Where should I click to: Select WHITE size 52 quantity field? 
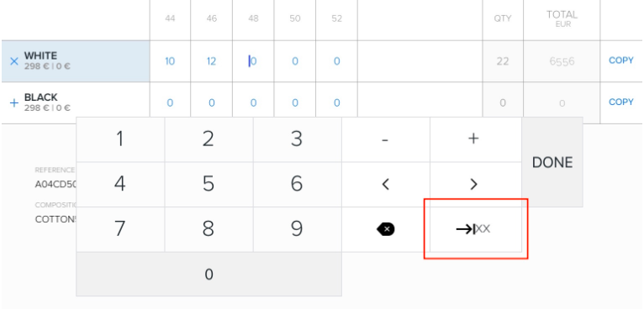click(337, 61)
